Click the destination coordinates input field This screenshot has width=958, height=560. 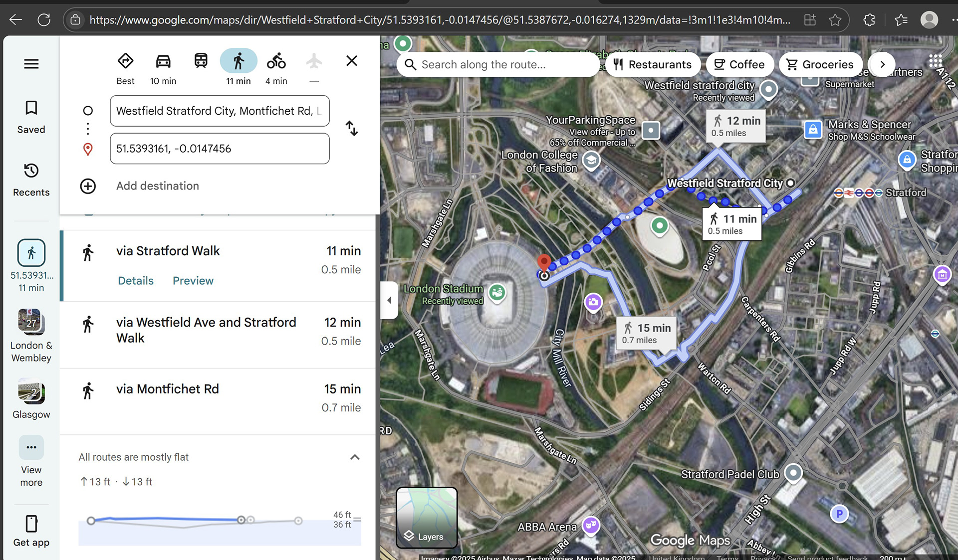[x=220, y=149]
